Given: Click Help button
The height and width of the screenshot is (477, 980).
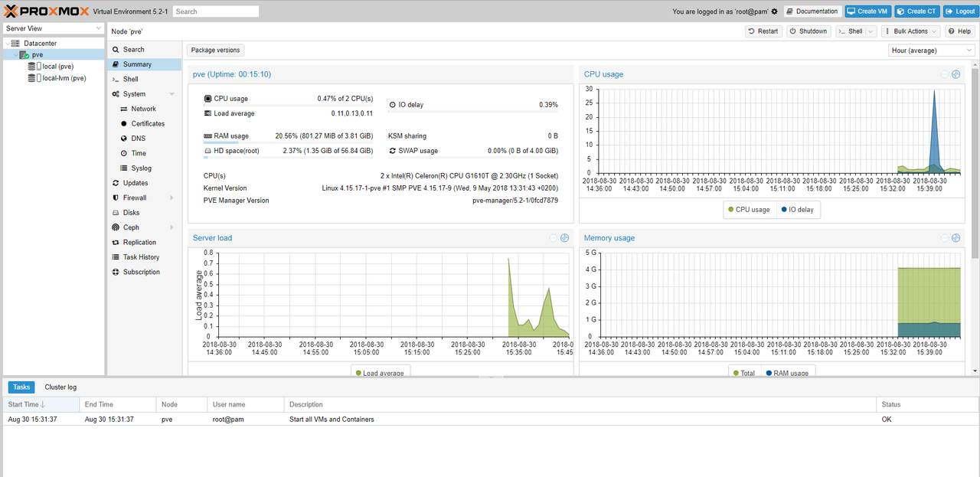Looking at the screenshot, I should pyautogui.click(x=959, y=31).
